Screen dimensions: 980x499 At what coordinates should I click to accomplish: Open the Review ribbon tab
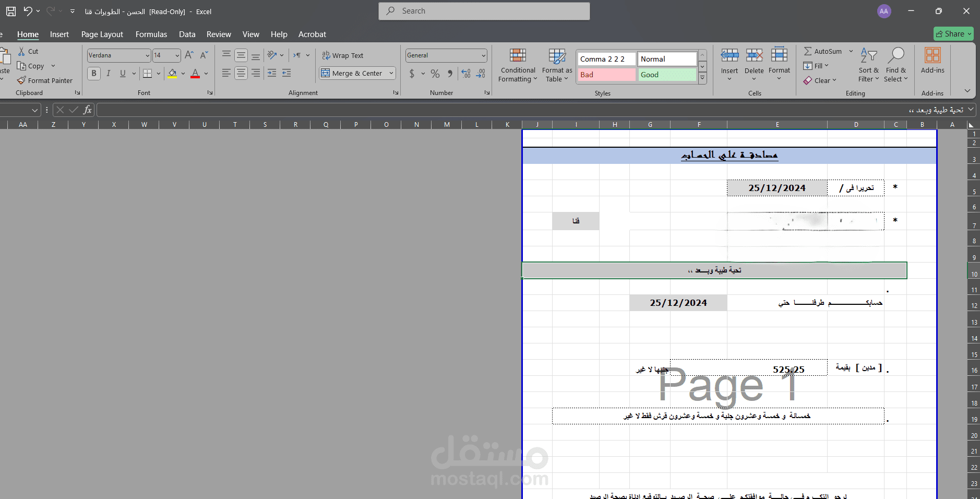[x=219, y=34]
